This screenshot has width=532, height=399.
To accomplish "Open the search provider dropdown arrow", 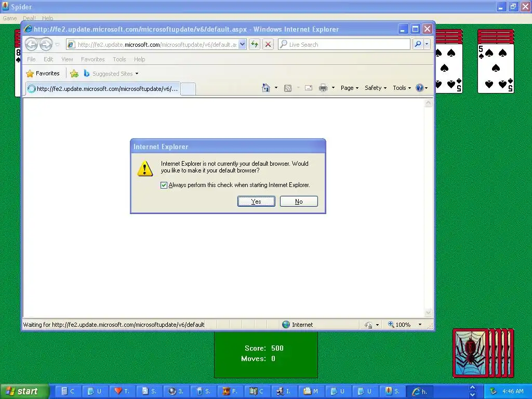I will point(427,44).
